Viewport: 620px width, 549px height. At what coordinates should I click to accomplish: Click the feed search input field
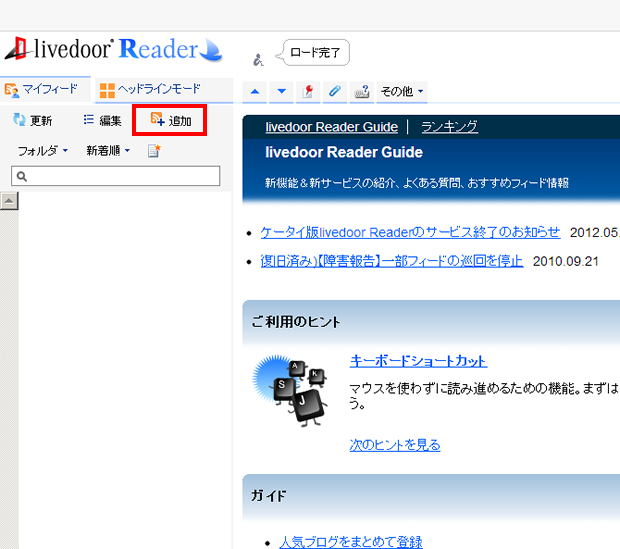point(115,176)
